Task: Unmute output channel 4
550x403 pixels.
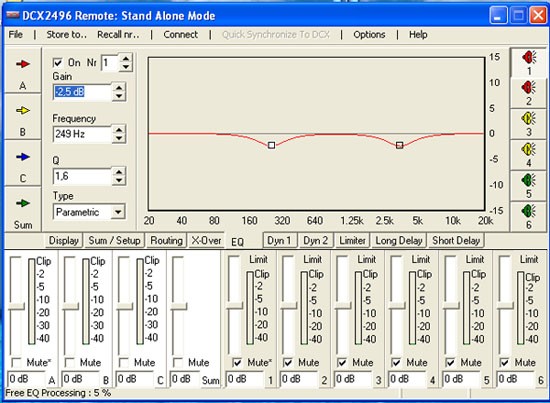Action: (396, 362)
